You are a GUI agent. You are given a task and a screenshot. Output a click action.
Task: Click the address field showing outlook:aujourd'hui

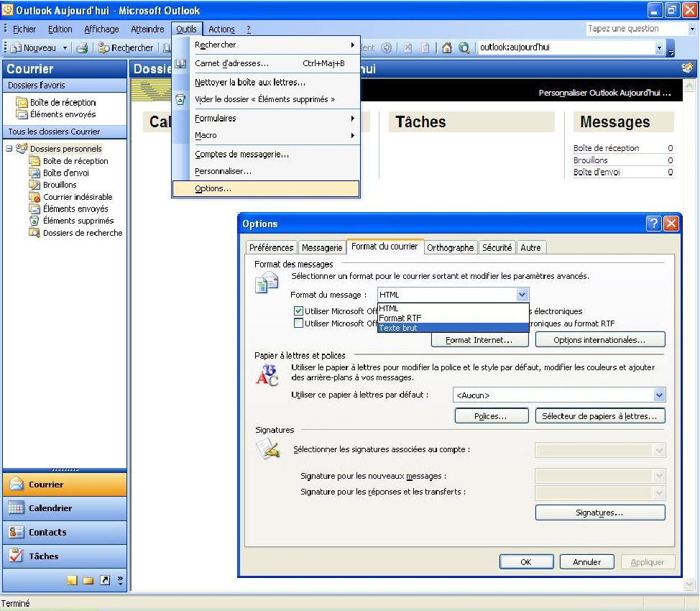click(566, 47)
